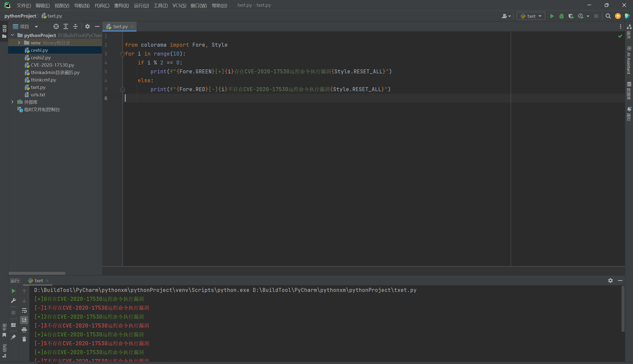Screen dimensions: 633x364
Task: Open dropdown arrow next to profiler icon
Action: coord(588,16)
